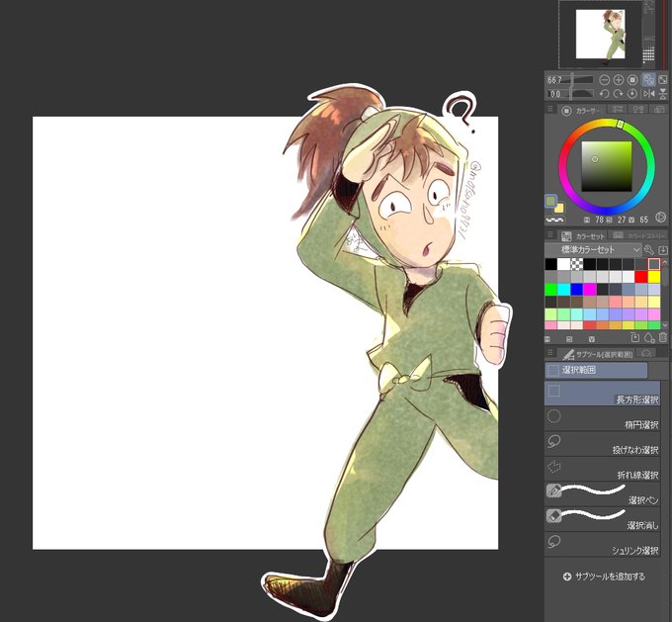
Task: Switch to the color slider tab
Action: click(x=617, y=110)
